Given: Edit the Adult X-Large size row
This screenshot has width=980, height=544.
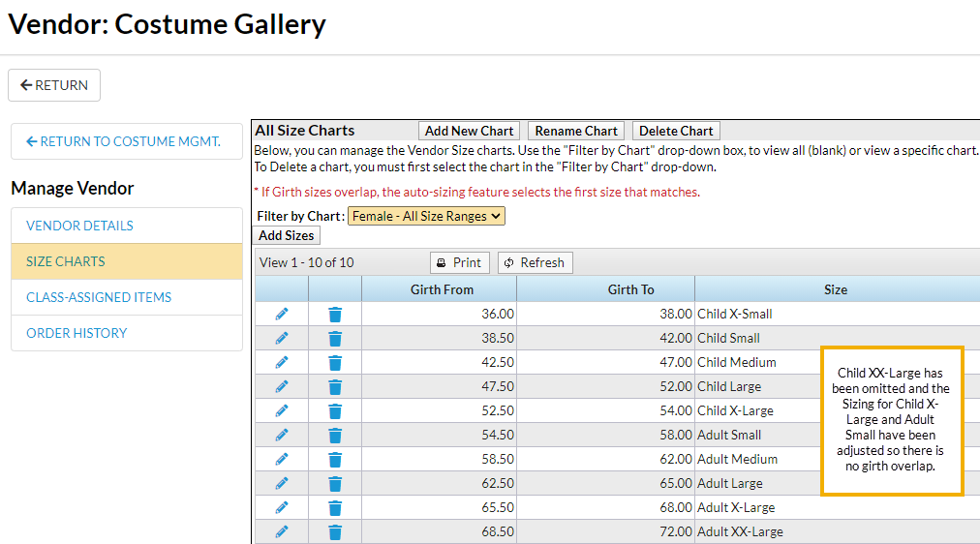Looking at the screenshot, I should click(282, 508).
